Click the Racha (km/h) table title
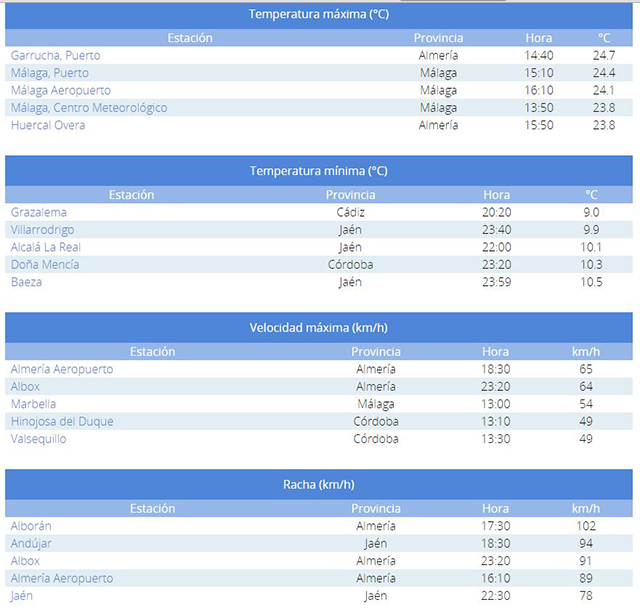Screen dimensions: 640x610 (x=319, y=485)
